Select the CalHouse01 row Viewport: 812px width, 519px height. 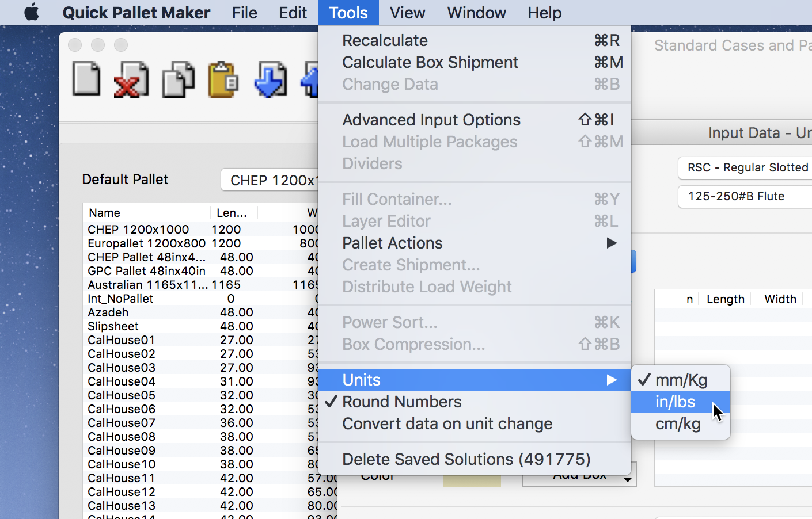201,340
